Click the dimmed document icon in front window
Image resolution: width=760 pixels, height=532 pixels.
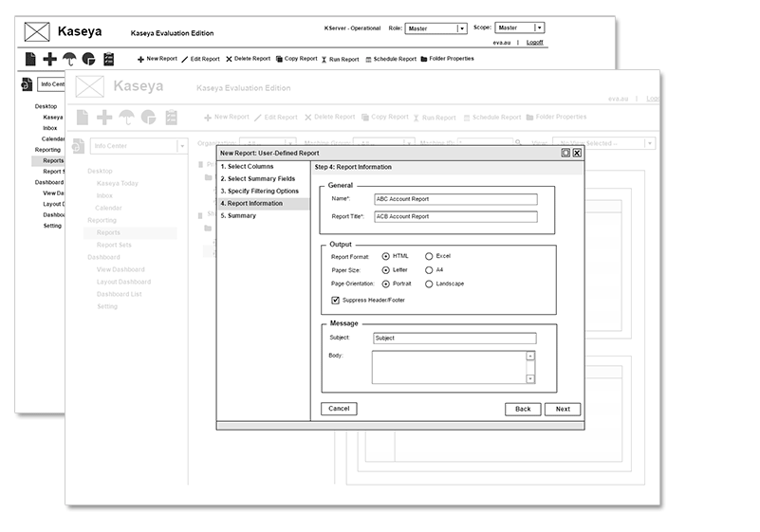83,118
